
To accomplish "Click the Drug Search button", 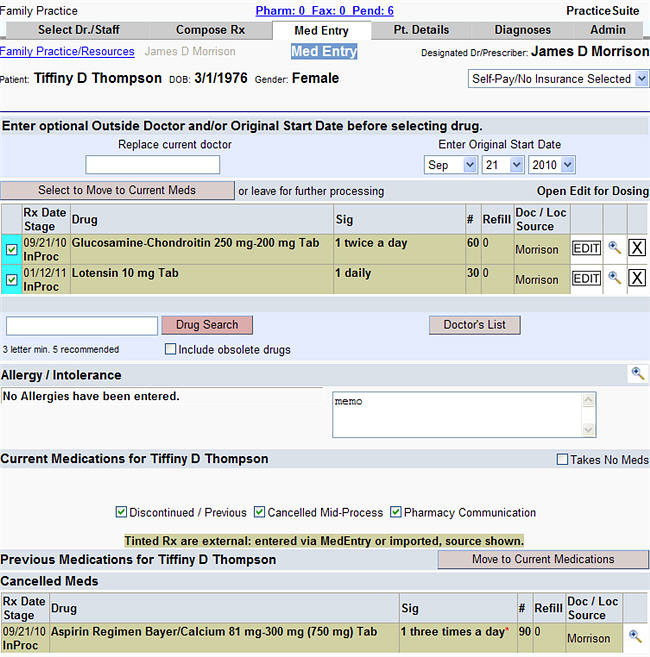I will pos(207,325).
